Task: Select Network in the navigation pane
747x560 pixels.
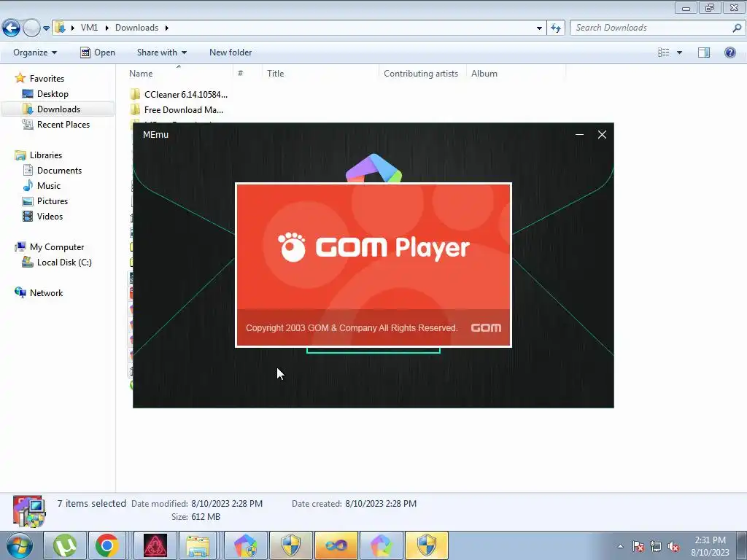Action: pos(46,293)
